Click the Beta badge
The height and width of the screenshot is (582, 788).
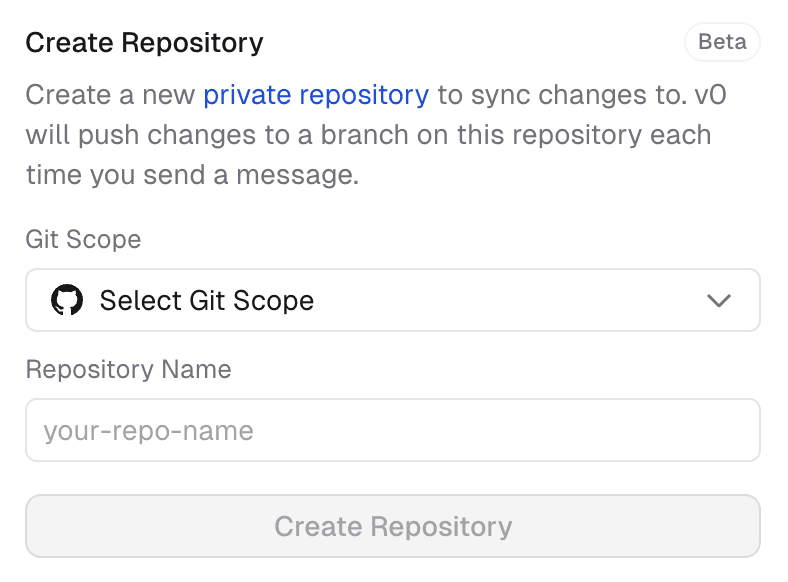click(722, 43)
